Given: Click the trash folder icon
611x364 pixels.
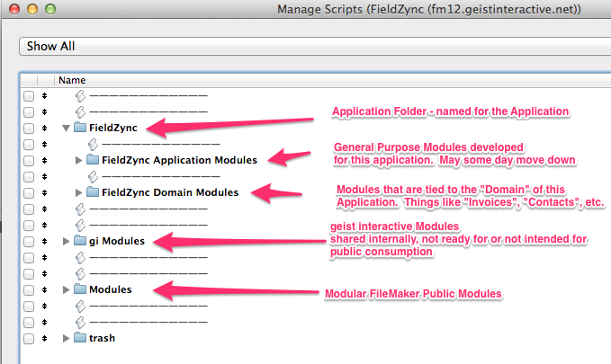Looking at the screenshot, I should click(x=80, y=338).
